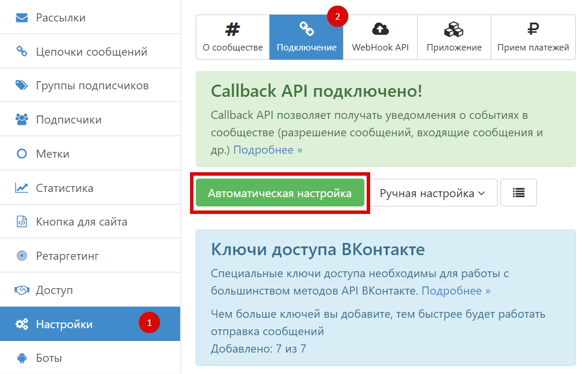Click the code file icon for Кнопка для сайта
The width and height of the screenshot is (588, 374).
(x=22, y=222)
